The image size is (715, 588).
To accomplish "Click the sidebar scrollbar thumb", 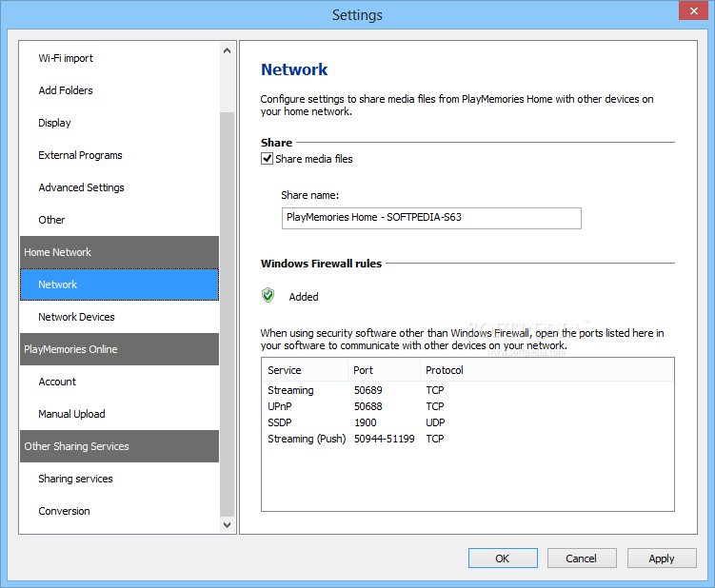I will [x=228, y=315].
